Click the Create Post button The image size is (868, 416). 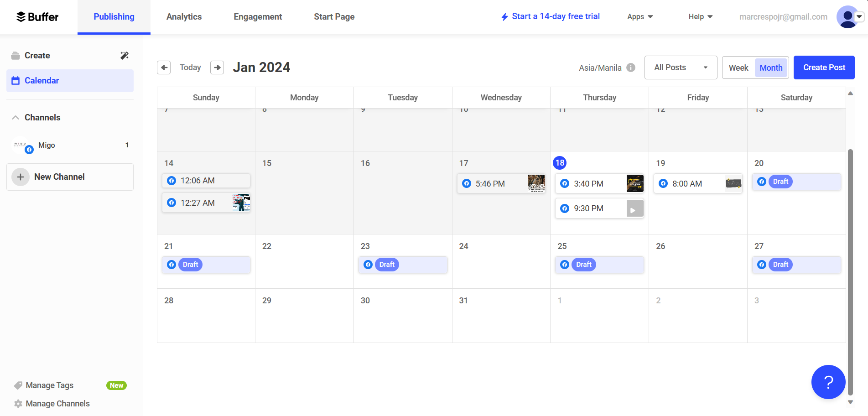pos(824,68)
